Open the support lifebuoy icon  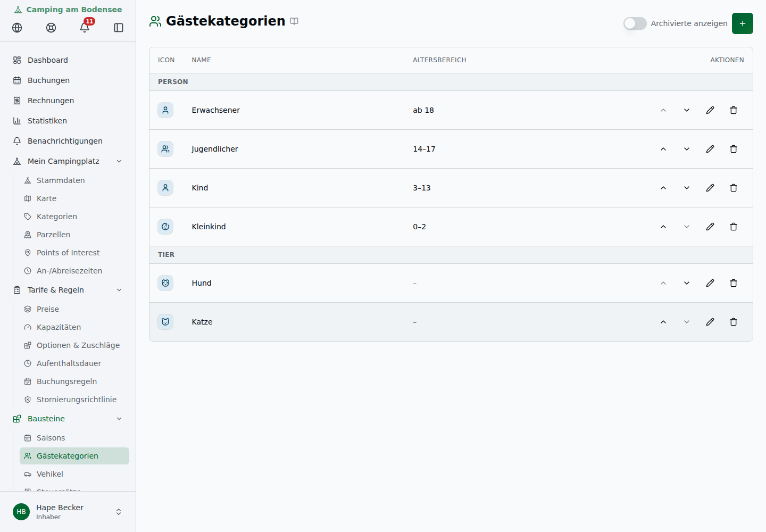[x=51, y=28]
